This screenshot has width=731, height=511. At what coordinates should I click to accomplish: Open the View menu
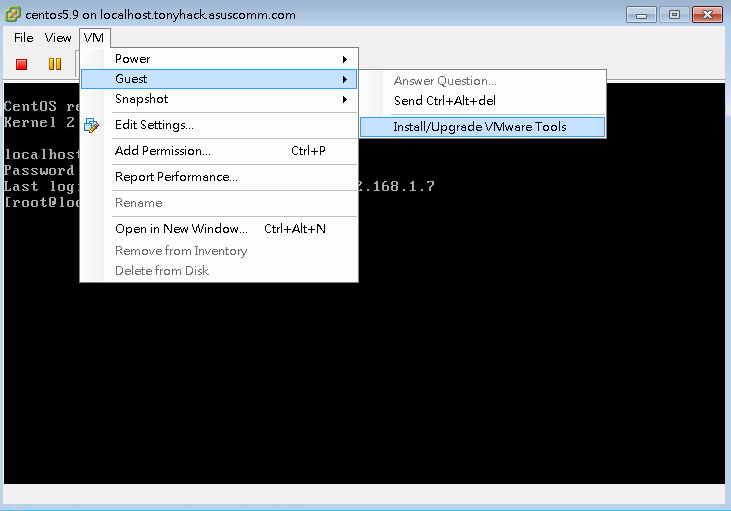[58, 38]
